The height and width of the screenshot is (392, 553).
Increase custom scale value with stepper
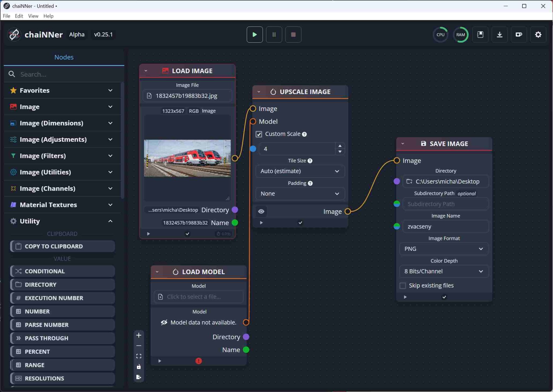click(x=340, y=146)
